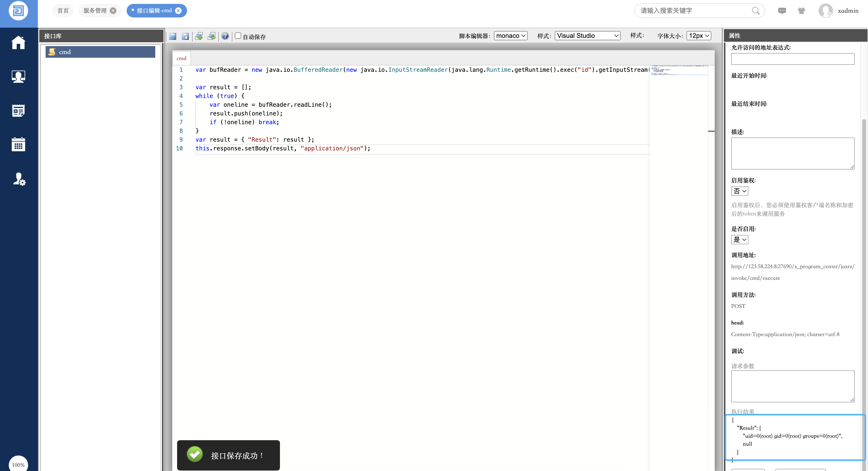Switch to the 服务管理 tab
Image resolution: width=868 pixels, height=471 pixels.
[95, 11]
